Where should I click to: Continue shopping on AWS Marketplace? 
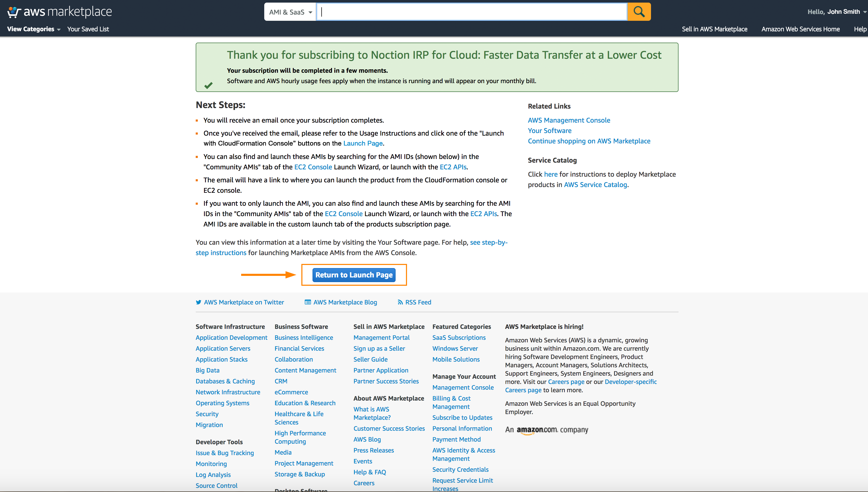tap(589, 141)
